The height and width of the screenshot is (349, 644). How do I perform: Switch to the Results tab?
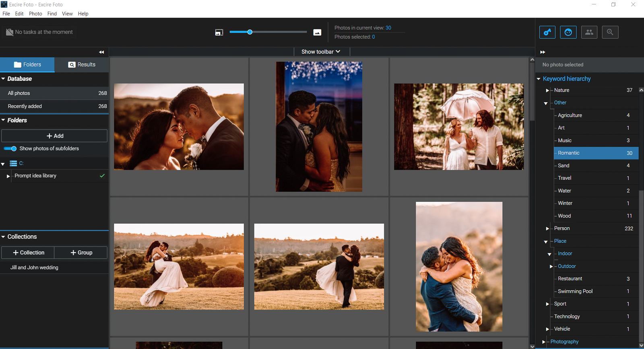(82, 65)
